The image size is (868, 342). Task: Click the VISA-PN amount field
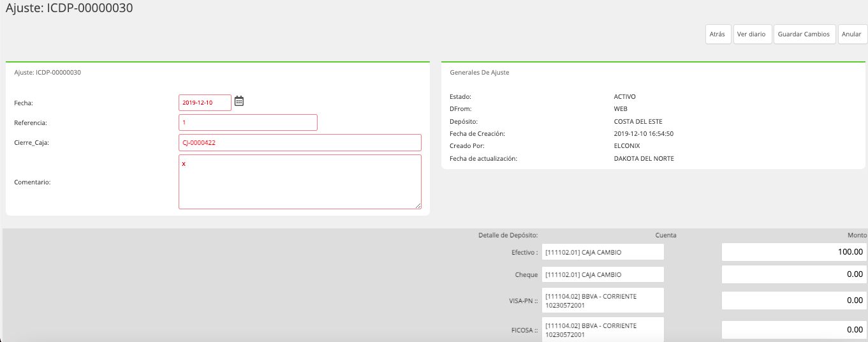click(794, 301)
